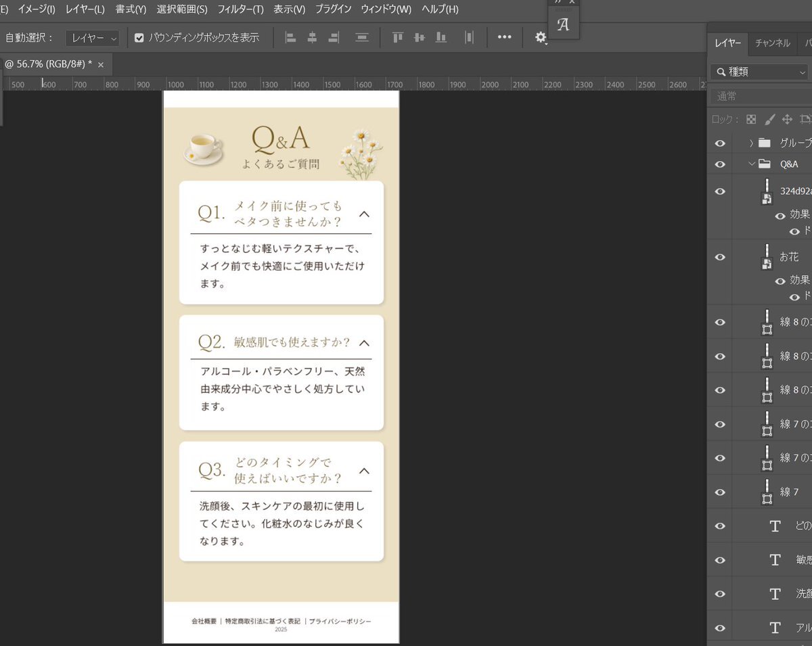Switch to the チャンネル tab
This screenshot has height=646, width=812.
coord(772,43)
